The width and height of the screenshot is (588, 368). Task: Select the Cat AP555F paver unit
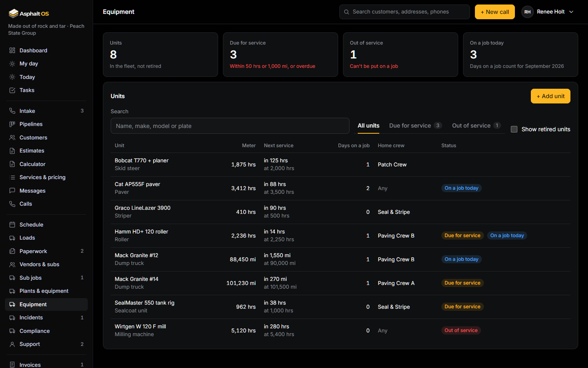(137, 184)
